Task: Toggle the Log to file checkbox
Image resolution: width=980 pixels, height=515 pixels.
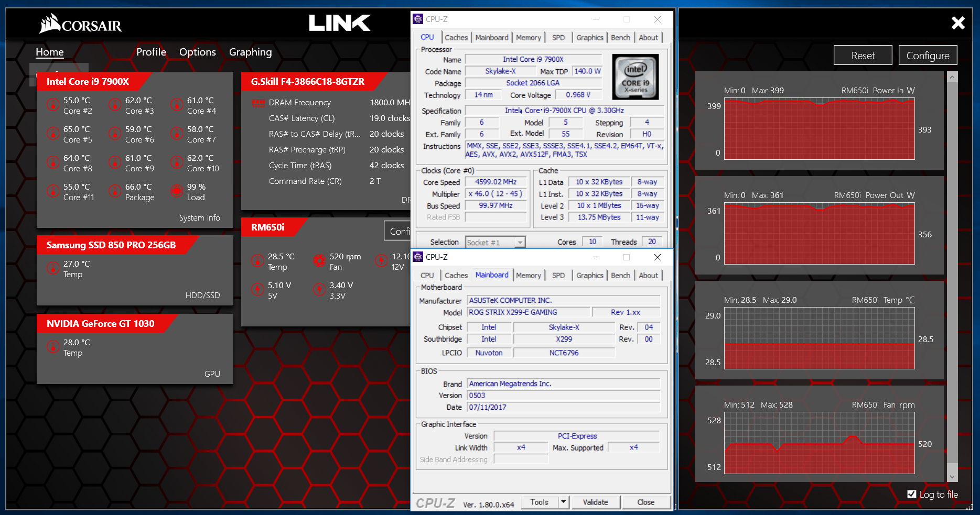Action: (x=912, y=494)
